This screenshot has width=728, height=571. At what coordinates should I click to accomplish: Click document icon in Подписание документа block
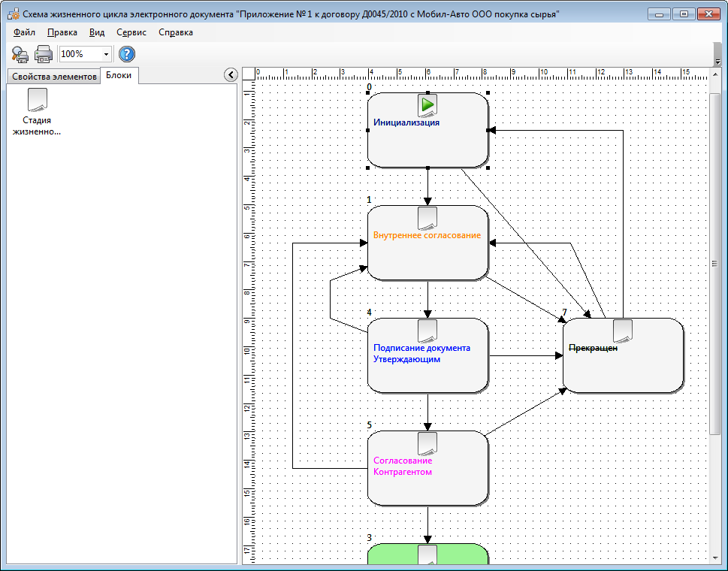point(427,331)
